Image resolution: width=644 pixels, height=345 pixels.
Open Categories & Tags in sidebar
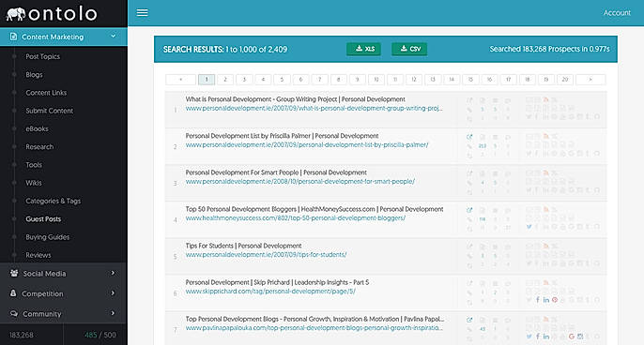pyautogui.click(x=53, y=201)
